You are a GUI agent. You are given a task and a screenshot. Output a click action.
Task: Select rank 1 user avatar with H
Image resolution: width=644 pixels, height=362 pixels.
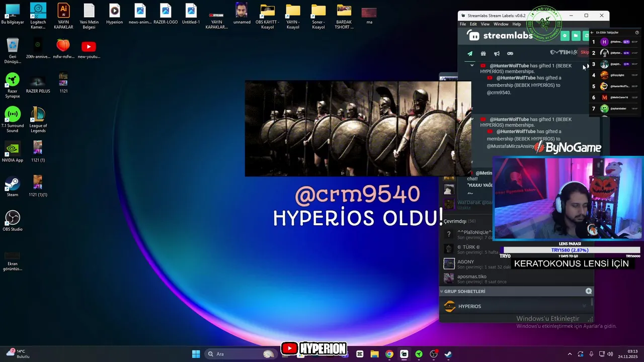coord(604,42)
